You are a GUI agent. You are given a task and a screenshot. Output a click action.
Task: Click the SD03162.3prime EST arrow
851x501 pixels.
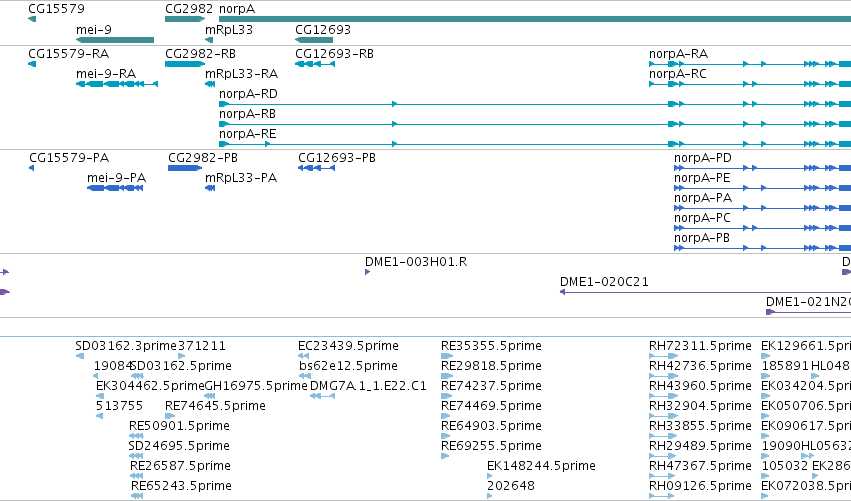(80, 356)
